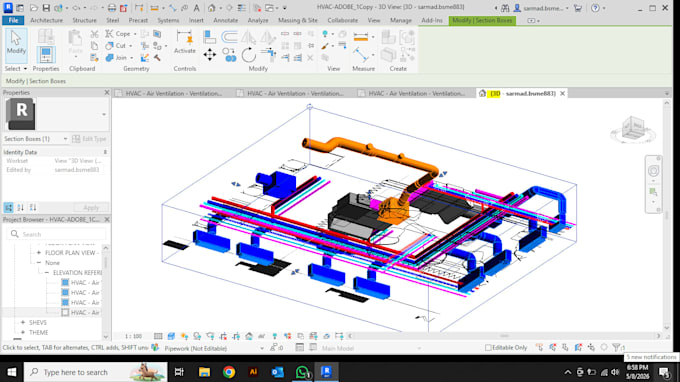Screen dimensions: 680x382
Task: Select the Copy tool in the Modify panel
Action: 229,55
